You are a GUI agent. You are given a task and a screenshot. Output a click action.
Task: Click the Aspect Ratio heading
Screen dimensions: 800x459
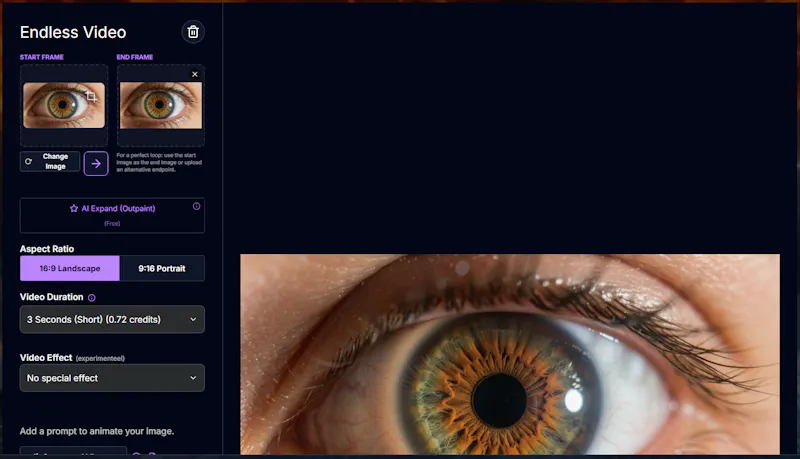click(x=47, y=249)
